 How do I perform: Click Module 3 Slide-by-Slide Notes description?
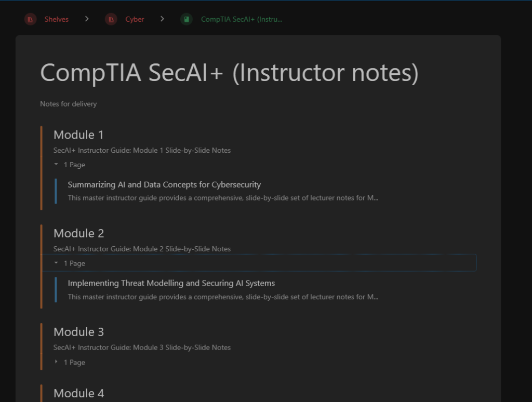point(142,347)
